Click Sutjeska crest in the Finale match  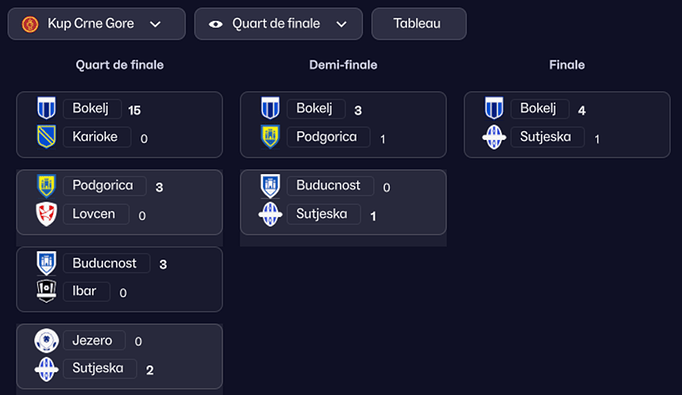494,137
